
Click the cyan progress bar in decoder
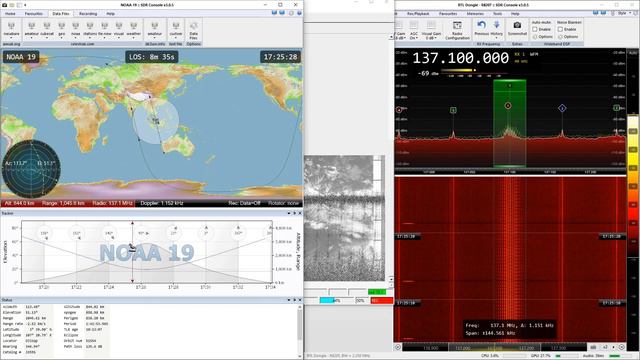click(327, 300)
